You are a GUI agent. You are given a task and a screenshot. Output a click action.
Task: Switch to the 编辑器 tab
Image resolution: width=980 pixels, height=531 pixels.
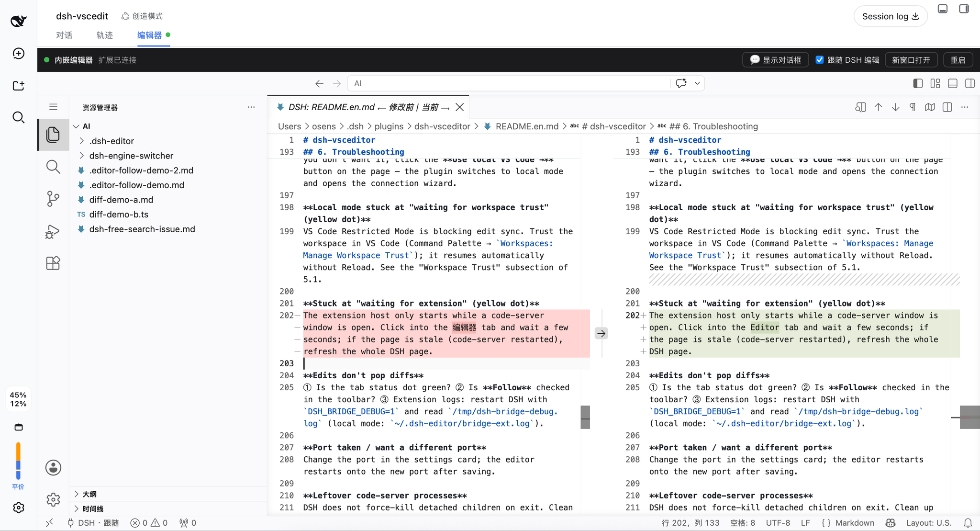[x=149, y=35]
